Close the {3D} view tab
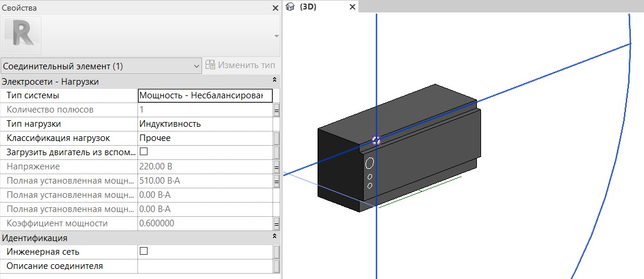This screenshot has width=644, height=279. tap(352, 7)
